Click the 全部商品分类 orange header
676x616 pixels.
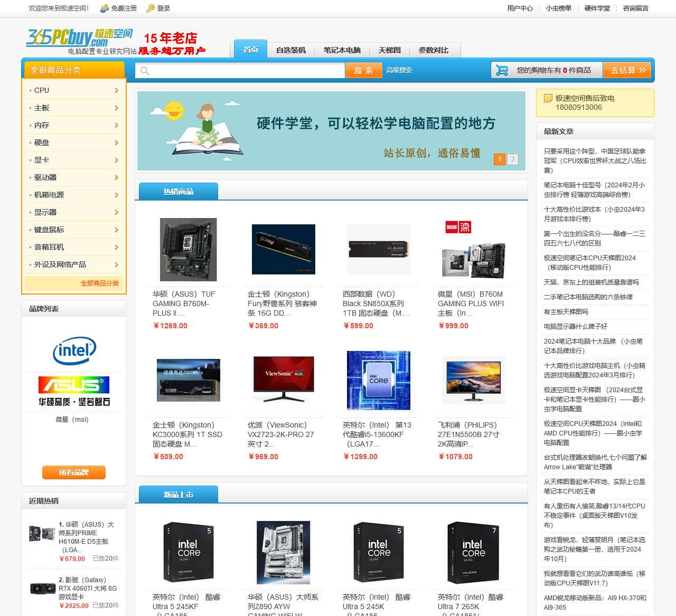tap(73, 70)
